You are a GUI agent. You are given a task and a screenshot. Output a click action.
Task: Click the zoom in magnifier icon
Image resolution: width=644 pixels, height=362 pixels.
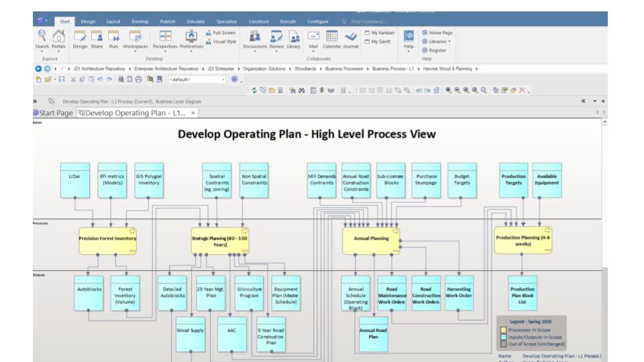point(449,90)
